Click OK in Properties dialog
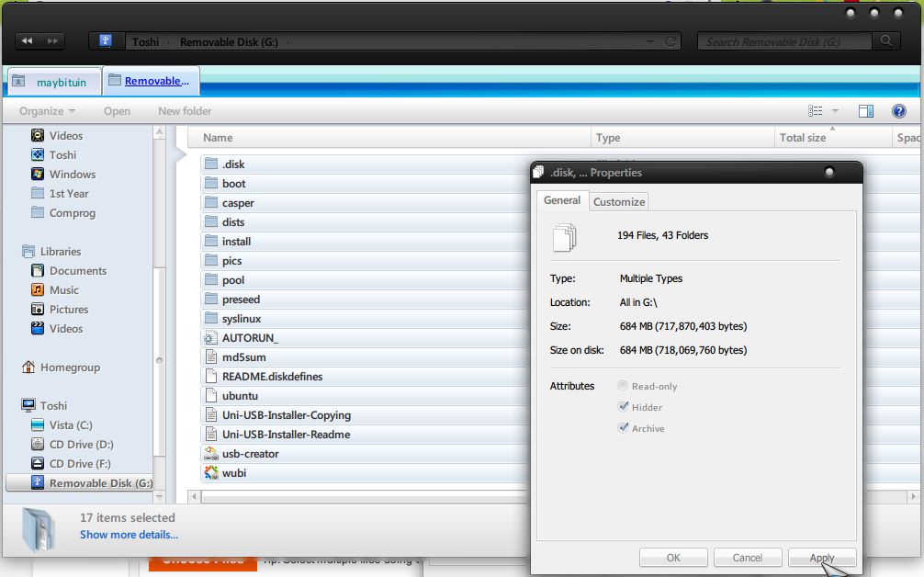This screenshot has width=924, height=577. (x=673, y=557)
